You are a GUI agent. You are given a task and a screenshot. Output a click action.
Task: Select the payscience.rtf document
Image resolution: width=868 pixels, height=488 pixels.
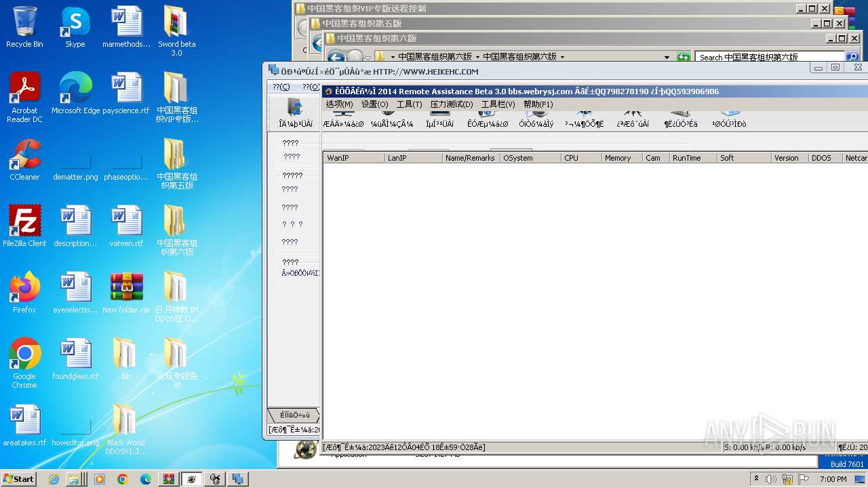coord(126,94)
